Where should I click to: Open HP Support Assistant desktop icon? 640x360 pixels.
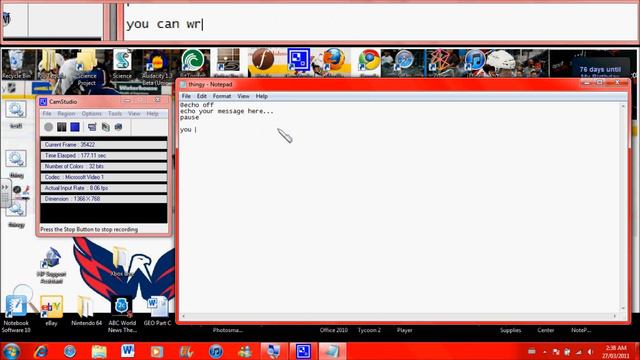pyautogui.click(x=51, y=265)
